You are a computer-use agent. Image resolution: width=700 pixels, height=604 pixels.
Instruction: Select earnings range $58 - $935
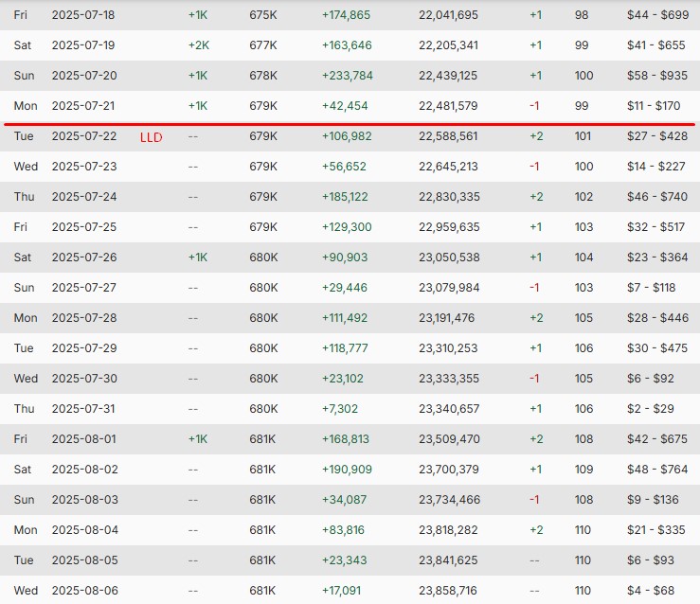point(657,76)
